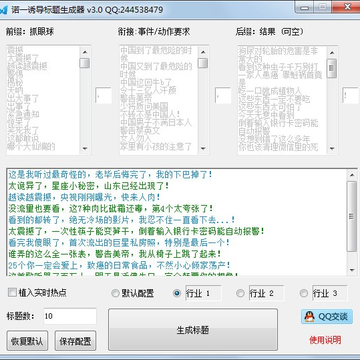The height and width of the screenshot is (360, 360).
Task: Click the 后缀 list scroll-down arrow
Action: coord(331,148)
